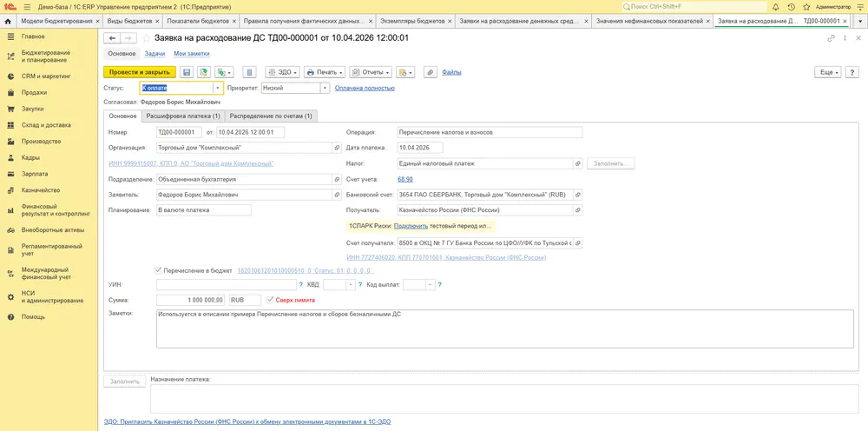Go forward with the right arrow

click(x=128, y=38)
